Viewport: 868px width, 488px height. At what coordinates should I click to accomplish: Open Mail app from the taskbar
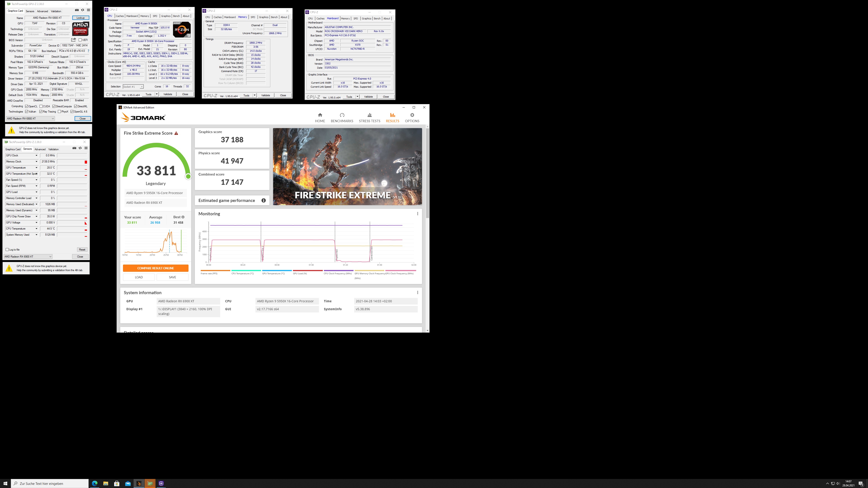(128, 483)
